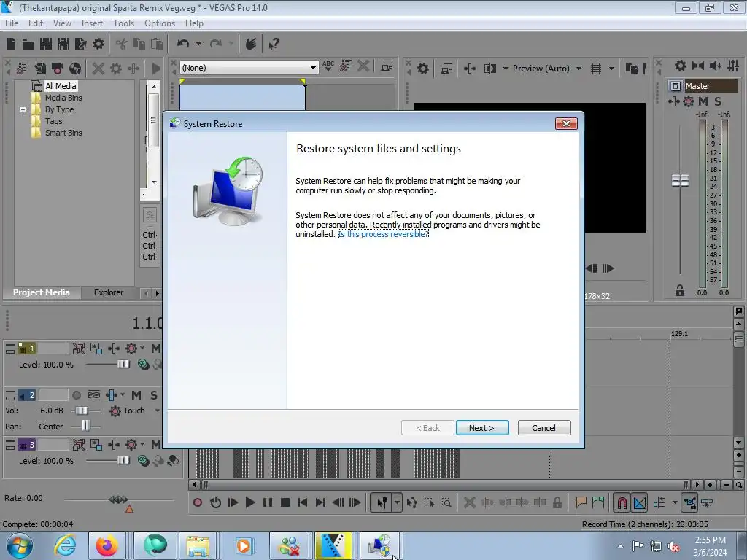Open the Preview (Auto) quality dropdown

point(578,69)
